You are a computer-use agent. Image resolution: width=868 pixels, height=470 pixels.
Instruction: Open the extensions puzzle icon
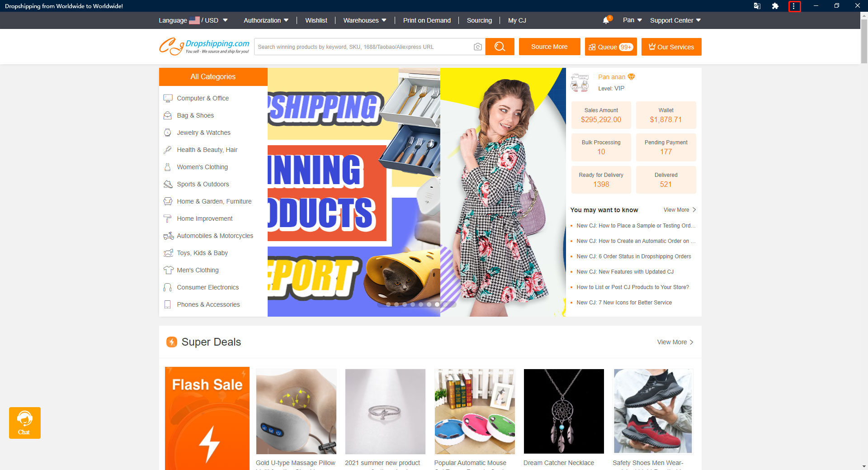point(776,6)
